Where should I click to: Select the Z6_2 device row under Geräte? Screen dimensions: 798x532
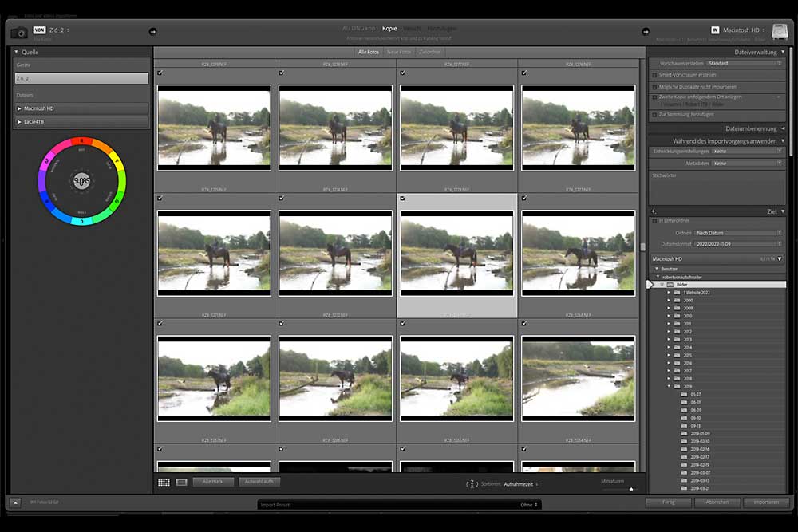click(81, 78)
